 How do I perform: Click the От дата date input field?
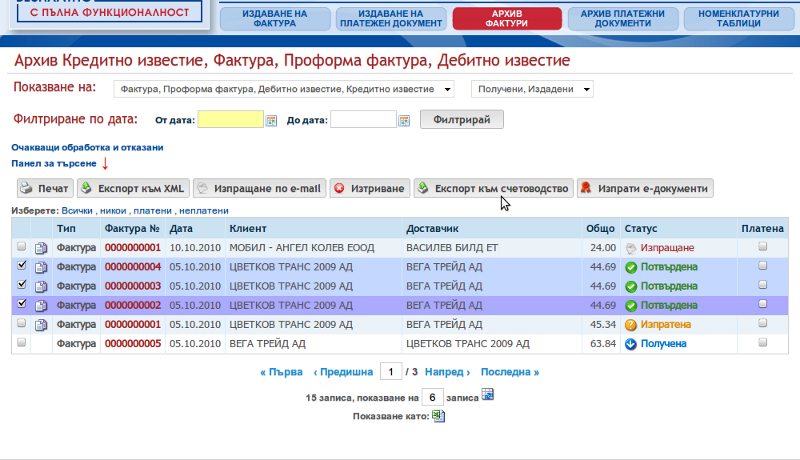pos(230,120)
